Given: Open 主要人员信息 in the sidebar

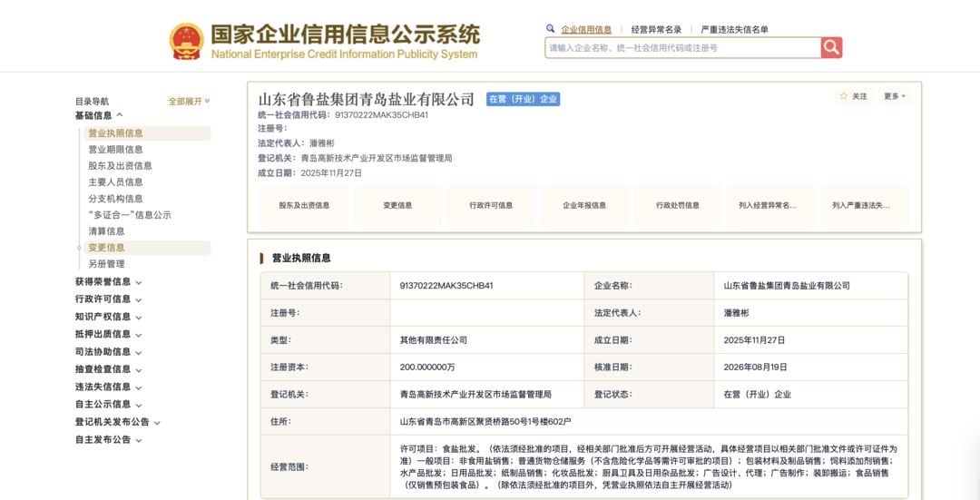Looking at the screenshot, I should tap(115, 181).
